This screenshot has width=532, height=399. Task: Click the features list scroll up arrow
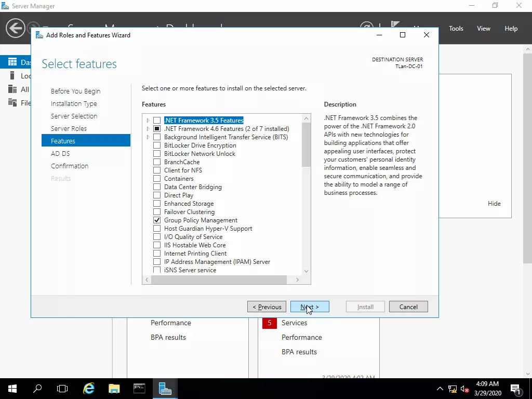pyautogui.click(x=306, y=118)
